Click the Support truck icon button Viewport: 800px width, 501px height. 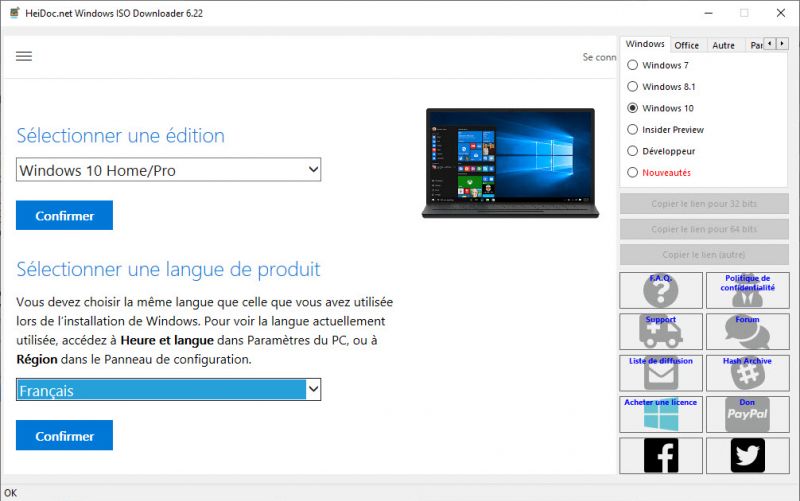(x=661, y=332)
